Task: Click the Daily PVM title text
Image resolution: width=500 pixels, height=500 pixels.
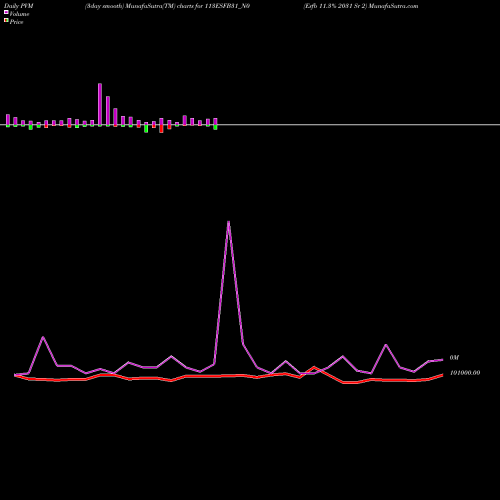Action: [x=19, y=6]
